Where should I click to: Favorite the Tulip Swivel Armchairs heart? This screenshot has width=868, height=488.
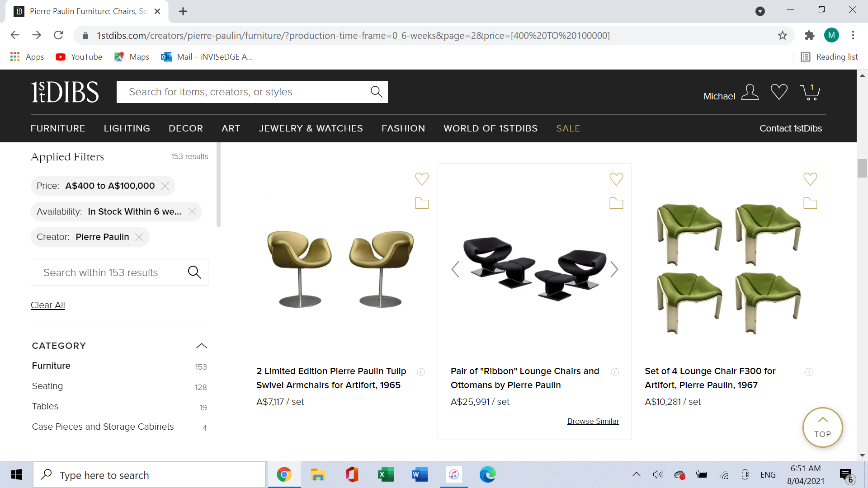422,179
